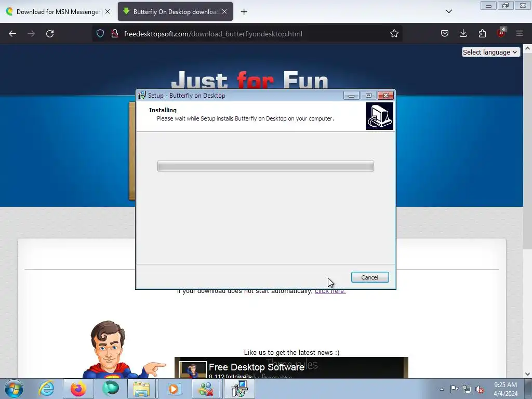Open the clock showing 9:25 AM
Screen dimensions: 532x399
[505, 389]
